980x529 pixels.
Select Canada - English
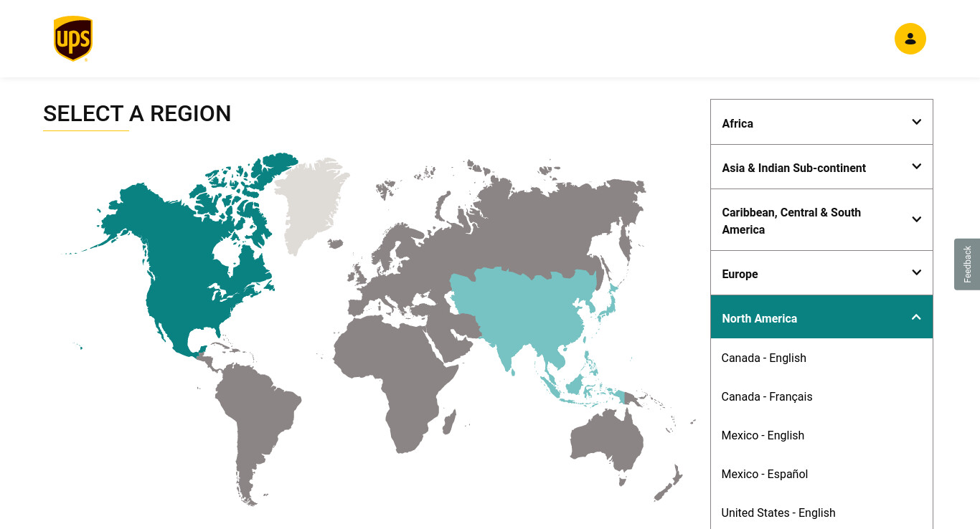tap(763, 358)
